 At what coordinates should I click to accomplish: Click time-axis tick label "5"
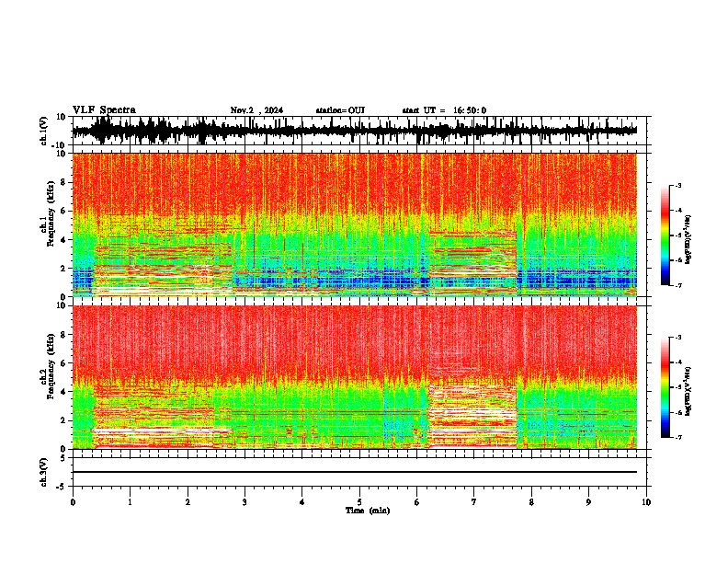click(359, 502)
